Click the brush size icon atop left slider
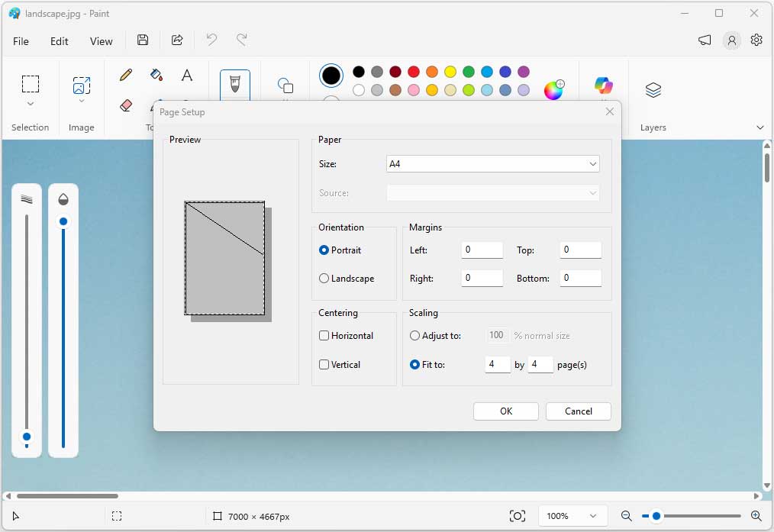Screen dimensions: 774x532 pyautogui.click(x=27, y=199)
